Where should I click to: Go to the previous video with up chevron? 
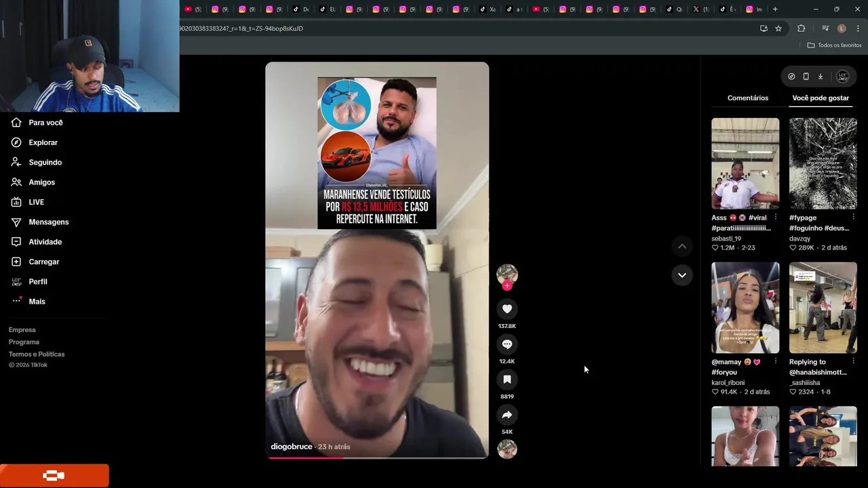(682, 247)
